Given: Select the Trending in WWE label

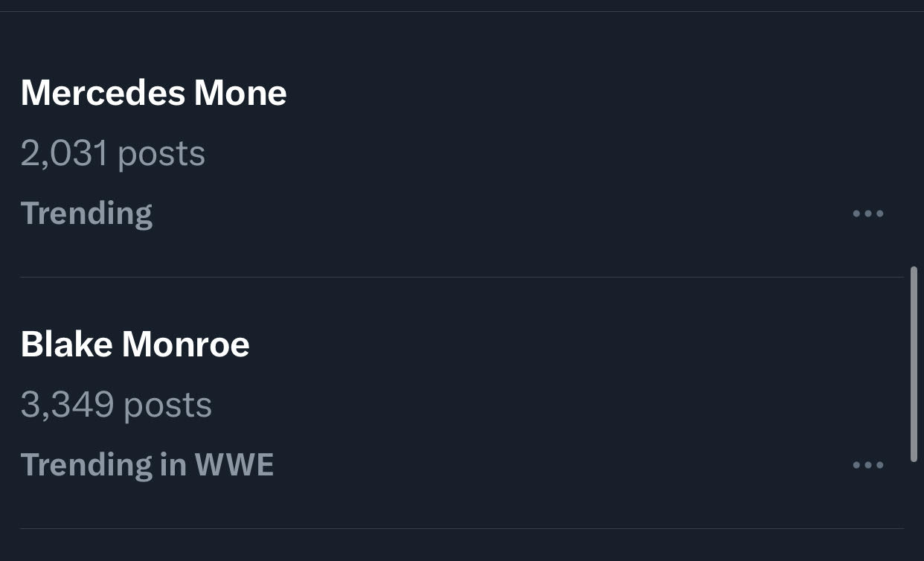Looking at the screenshot, I should [147, 465].
